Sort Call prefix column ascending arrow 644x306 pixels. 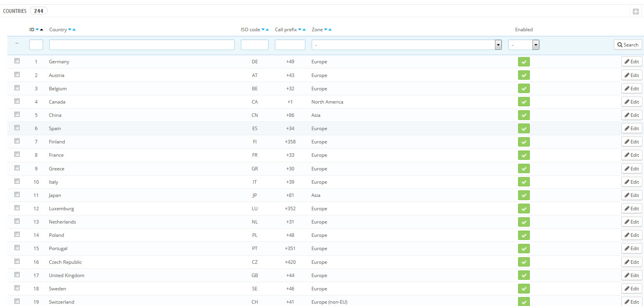[x=304, y=30]
